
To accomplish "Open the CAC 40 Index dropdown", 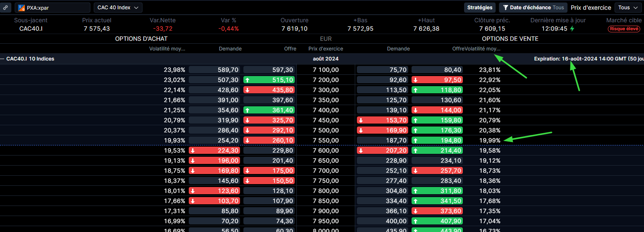I will click(x=118, y=8).
